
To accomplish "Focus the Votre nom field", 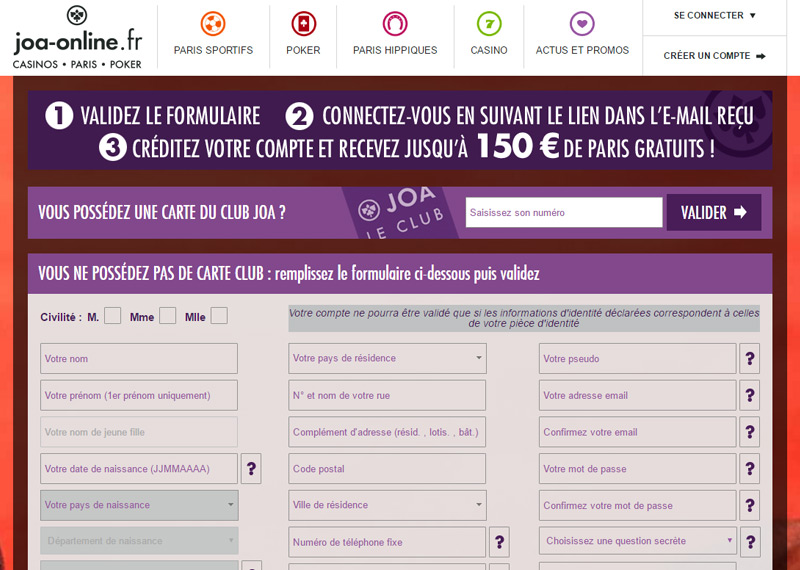I will tap(139, 358).
